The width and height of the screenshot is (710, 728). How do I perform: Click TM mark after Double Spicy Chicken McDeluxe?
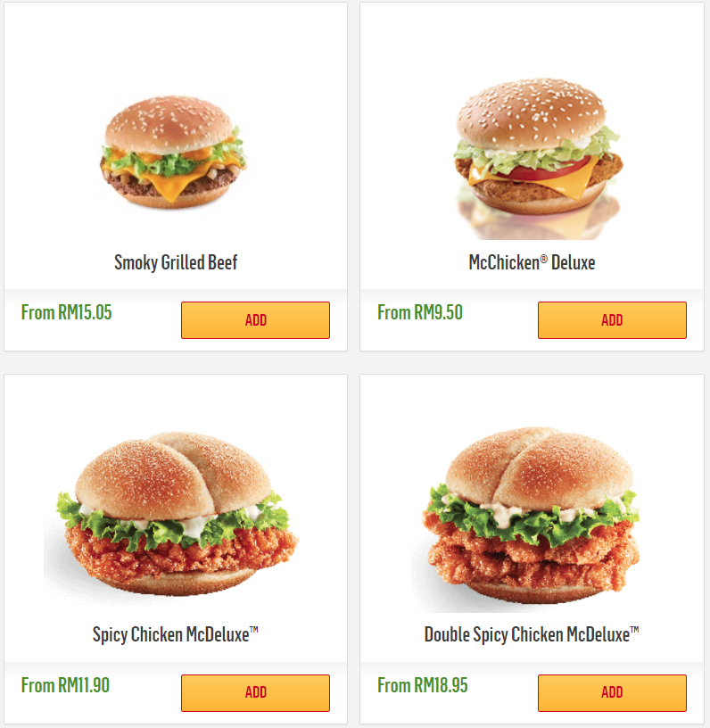634,630
